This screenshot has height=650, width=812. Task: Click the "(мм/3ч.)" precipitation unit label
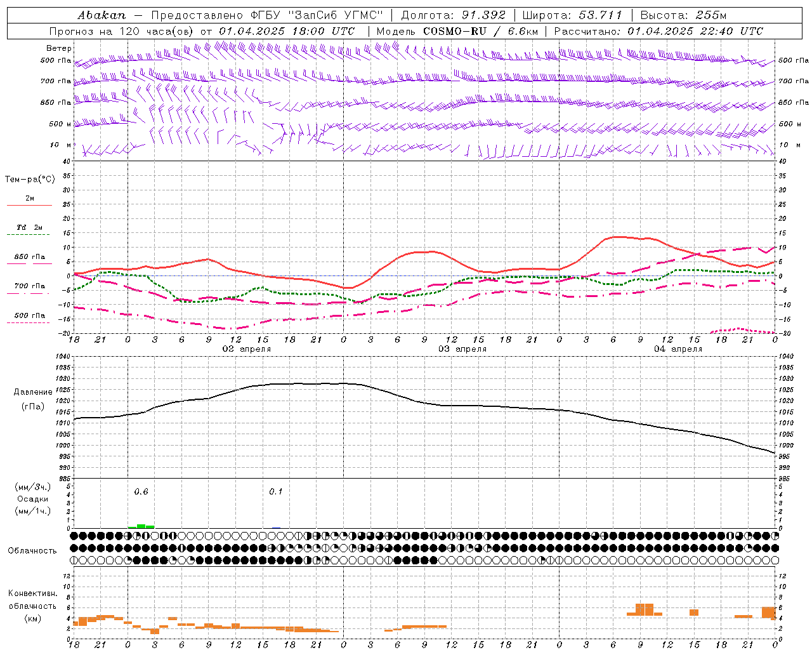33,487
